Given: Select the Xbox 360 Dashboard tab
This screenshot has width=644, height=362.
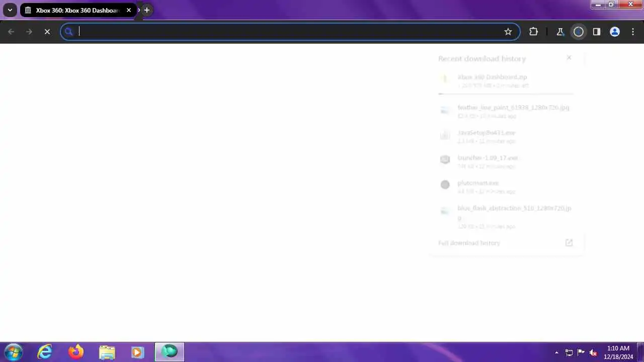Looking at the screenshot, I should pos(78,10).
